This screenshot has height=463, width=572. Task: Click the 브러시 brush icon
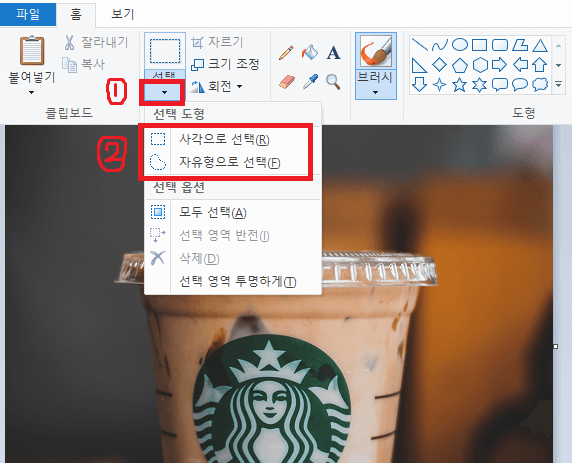376,51
